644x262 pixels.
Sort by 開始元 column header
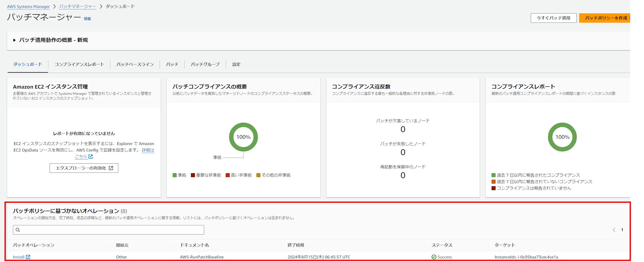pos(122,245)
